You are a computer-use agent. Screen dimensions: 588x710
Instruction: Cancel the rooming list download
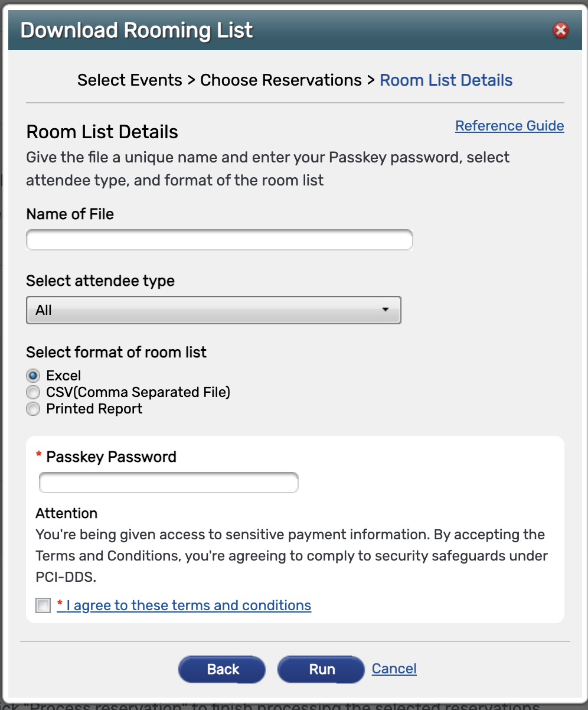[x=394, y=669]
